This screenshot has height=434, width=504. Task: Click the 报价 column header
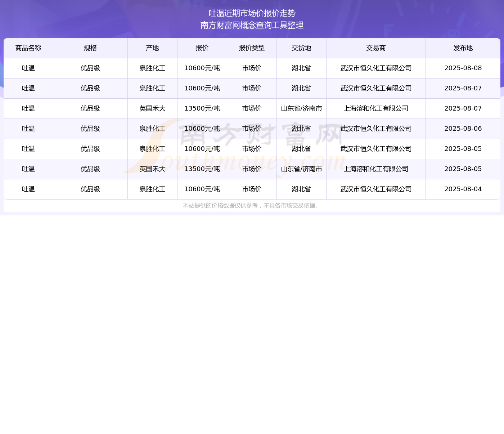(202, 48)
